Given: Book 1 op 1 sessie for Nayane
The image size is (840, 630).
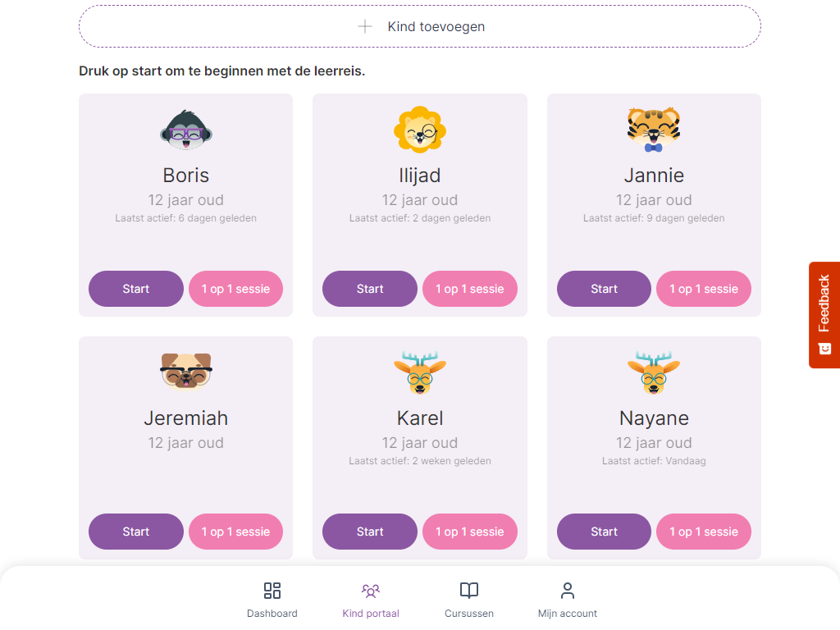Looking at the screenshot, I should point(704,532).
